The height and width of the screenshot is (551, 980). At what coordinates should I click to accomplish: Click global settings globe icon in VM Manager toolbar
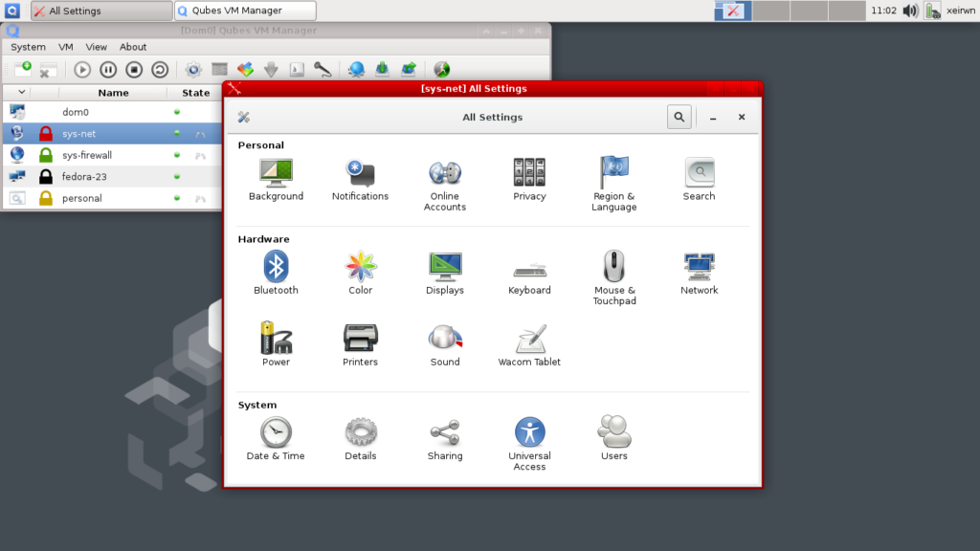point(356,69)
